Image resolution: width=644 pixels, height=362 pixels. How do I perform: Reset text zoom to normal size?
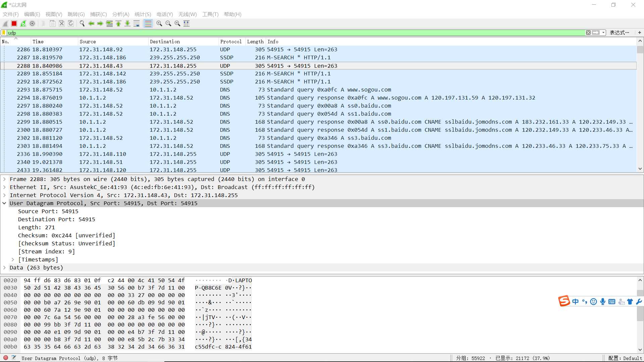pyautogui.click(x=177, y=23)
